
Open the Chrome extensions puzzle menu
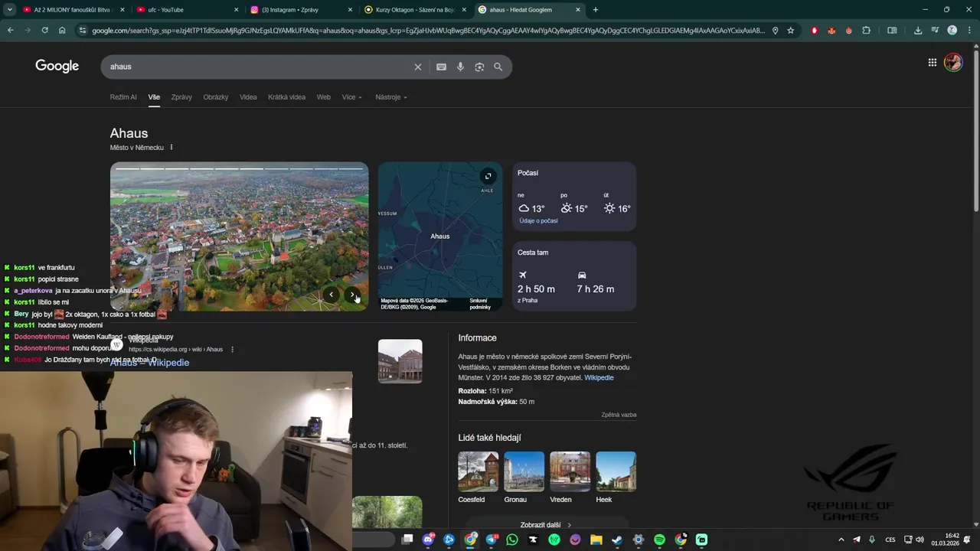pos(866,31)
